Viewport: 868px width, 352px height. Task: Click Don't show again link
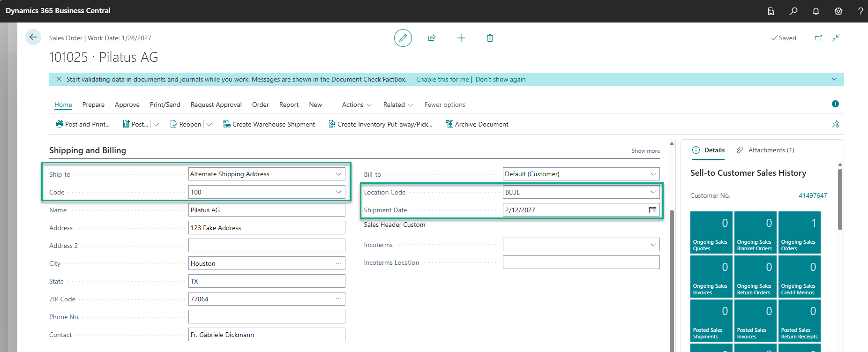[501, 79]
